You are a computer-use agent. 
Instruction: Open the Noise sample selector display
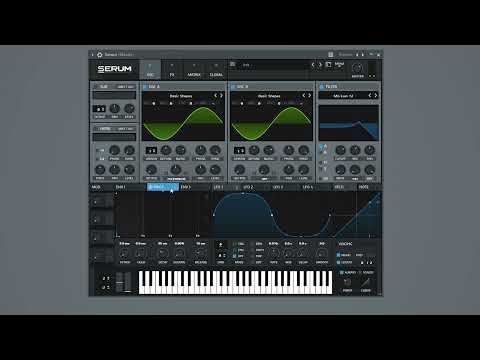[x=114, y=137]
